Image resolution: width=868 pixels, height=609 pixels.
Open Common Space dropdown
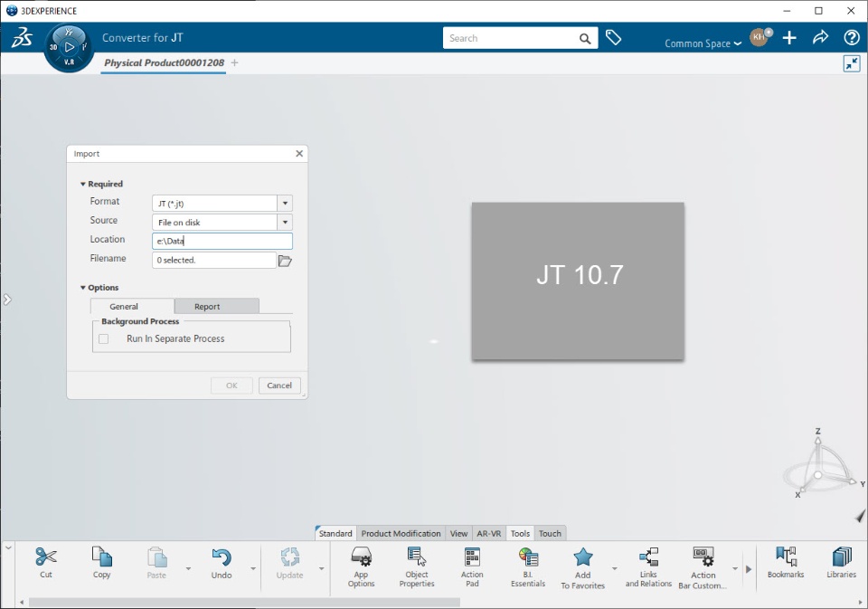click(703, 43)
